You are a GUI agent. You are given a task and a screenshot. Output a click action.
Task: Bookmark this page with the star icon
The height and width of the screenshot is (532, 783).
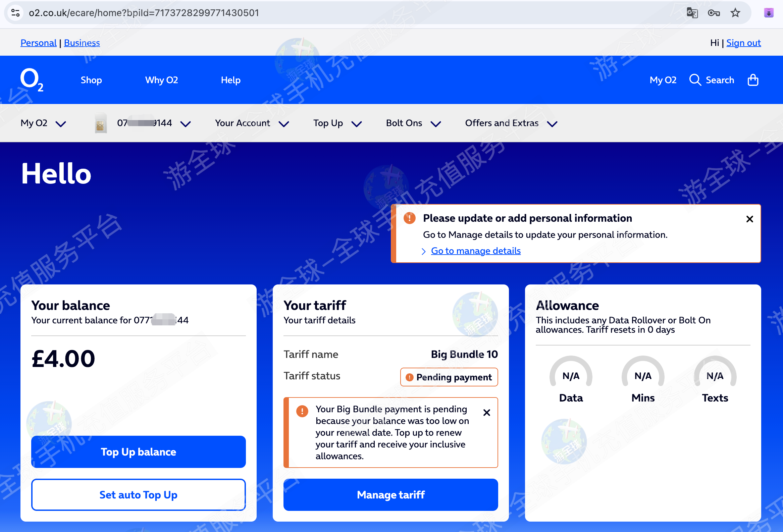coord(735,13)
